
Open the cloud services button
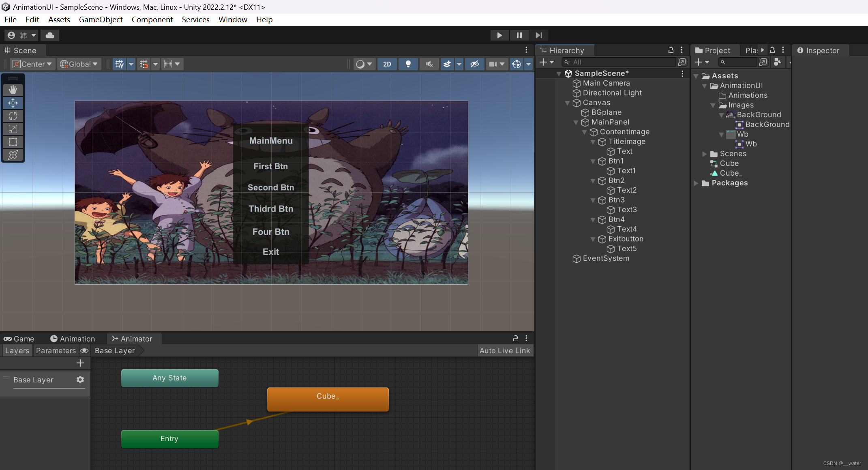(x=50, y=35)
